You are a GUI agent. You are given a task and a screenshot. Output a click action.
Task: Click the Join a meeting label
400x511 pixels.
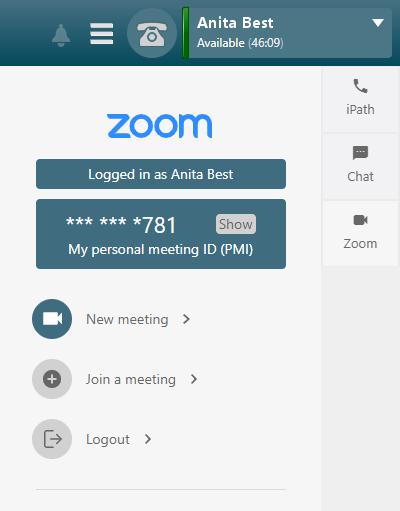pos(131,380)
